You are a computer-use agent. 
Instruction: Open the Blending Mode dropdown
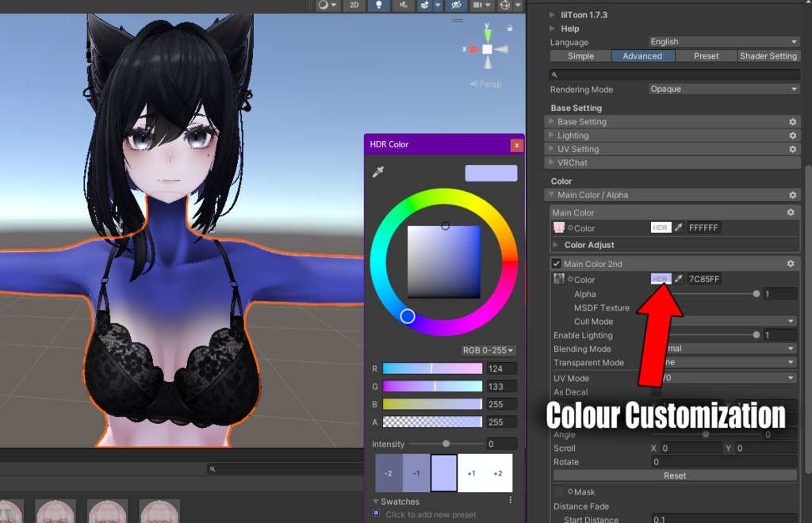(x=753, y=349)
